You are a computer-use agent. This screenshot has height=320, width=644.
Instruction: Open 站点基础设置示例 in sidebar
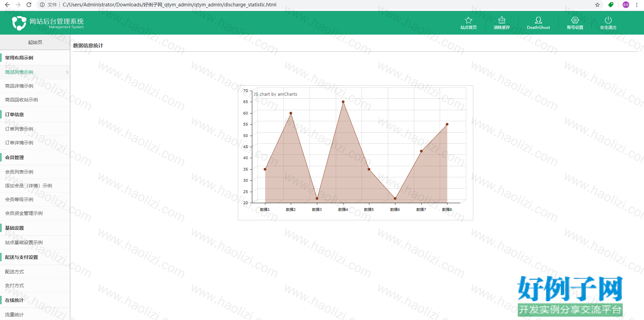[35, 242]
